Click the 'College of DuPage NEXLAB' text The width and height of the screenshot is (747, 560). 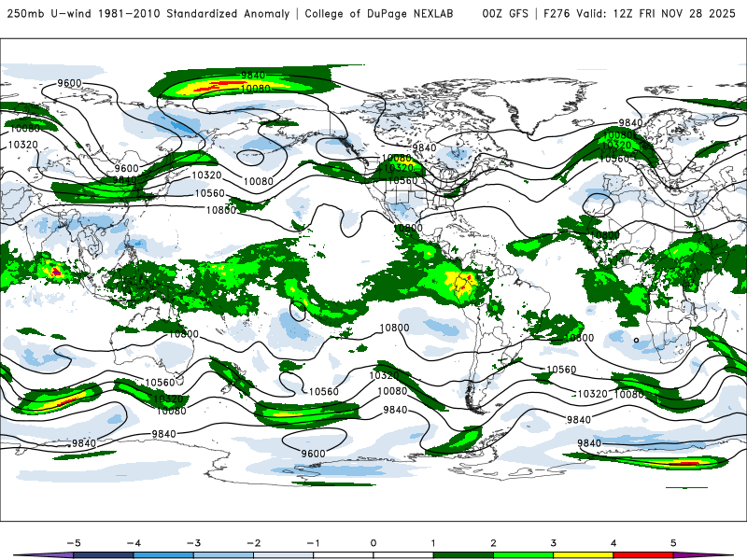tap(379, 13)
